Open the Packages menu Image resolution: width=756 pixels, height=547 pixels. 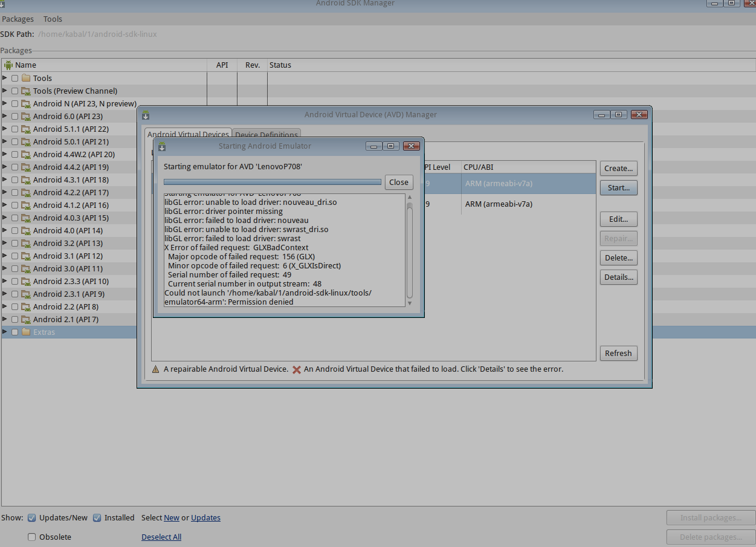[x=18, y=19]
